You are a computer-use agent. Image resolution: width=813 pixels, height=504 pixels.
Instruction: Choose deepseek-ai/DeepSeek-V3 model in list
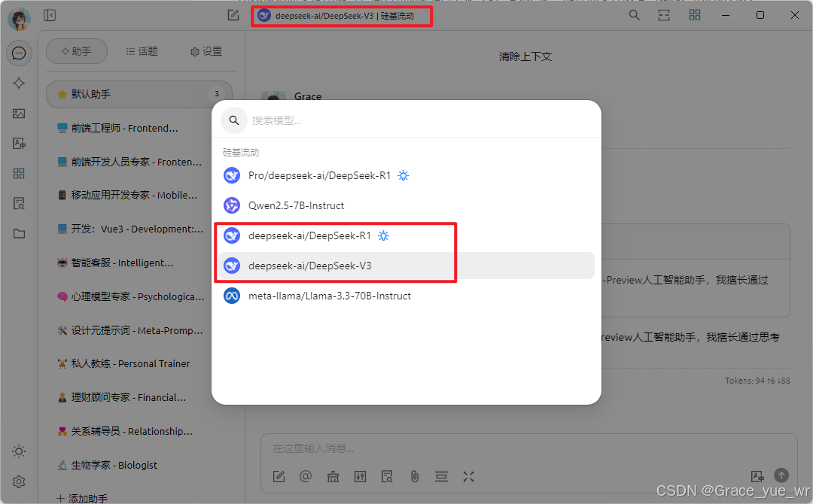[406, 266]
